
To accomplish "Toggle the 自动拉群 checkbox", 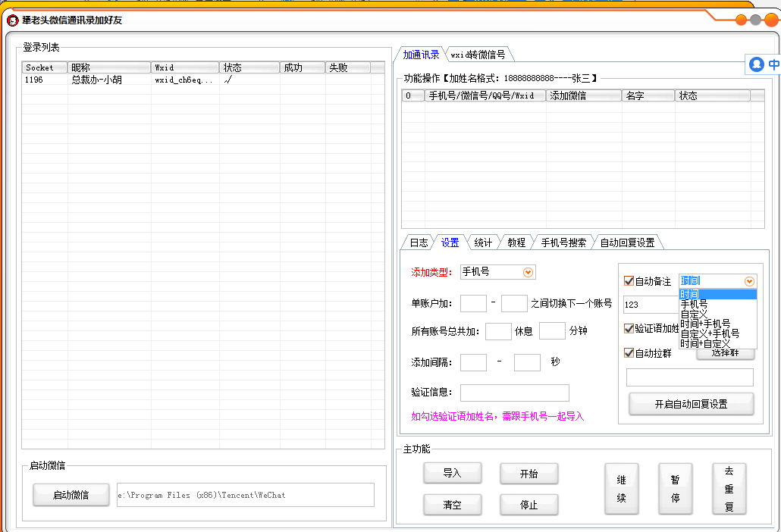I will coord(629,353).
